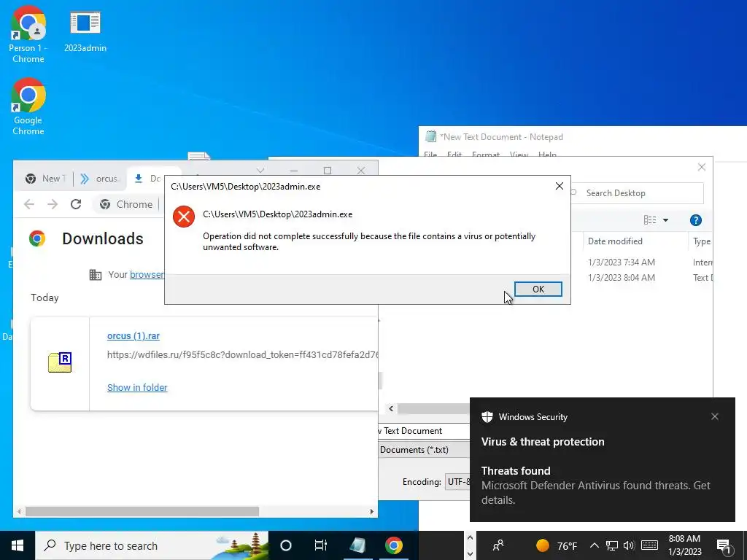Click the blue help icon in save dialog

(x=695, y=220)
